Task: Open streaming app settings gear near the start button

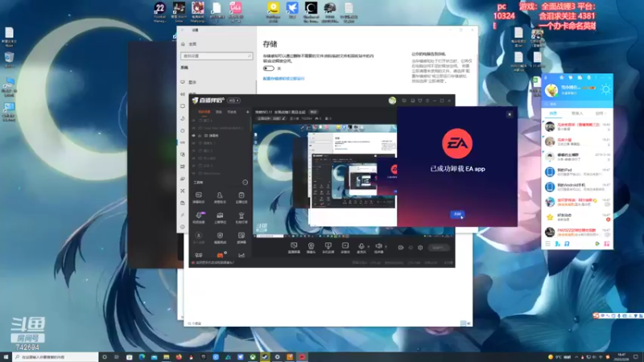Action: coord(420,248)
